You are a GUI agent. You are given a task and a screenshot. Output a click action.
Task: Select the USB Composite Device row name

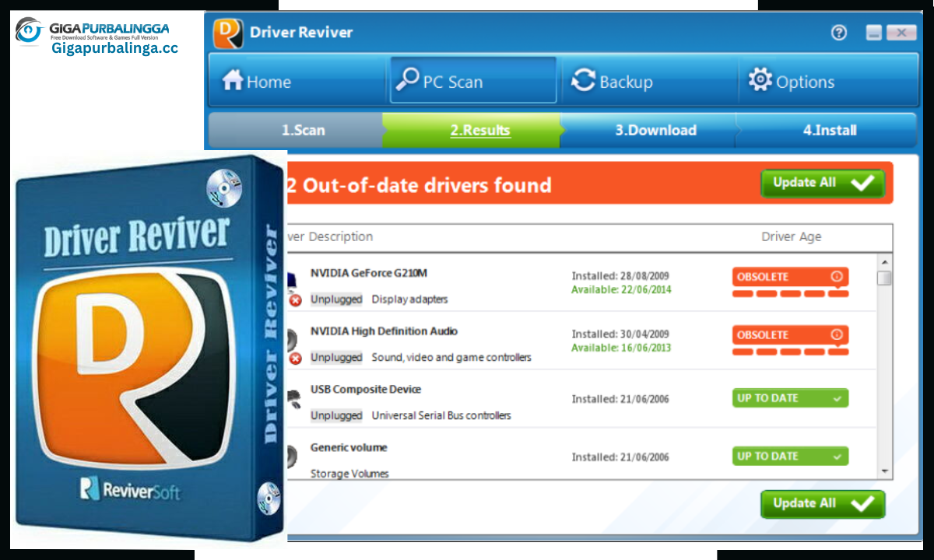tap(366, 390)
